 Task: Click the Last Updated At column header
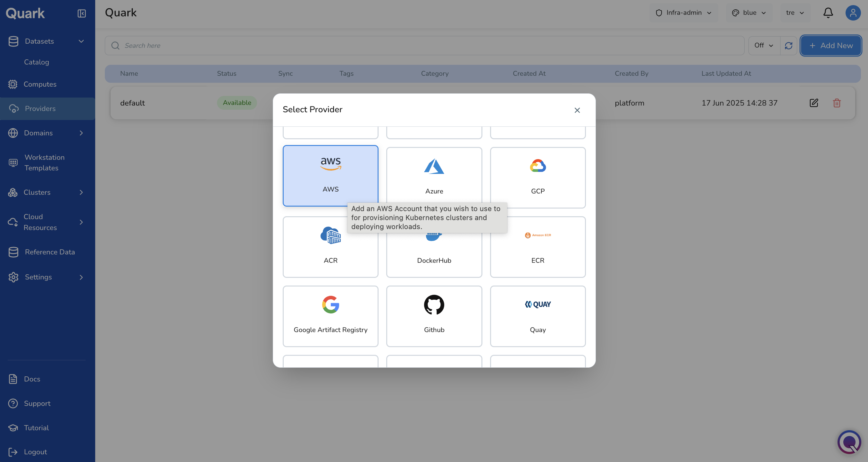726,73
